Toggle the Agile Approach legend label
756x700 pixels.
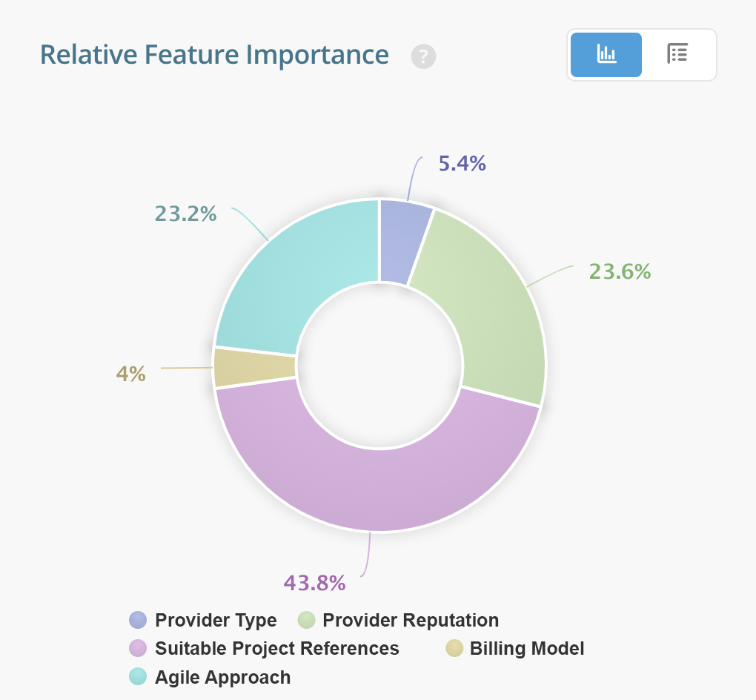tap(222, 676)
